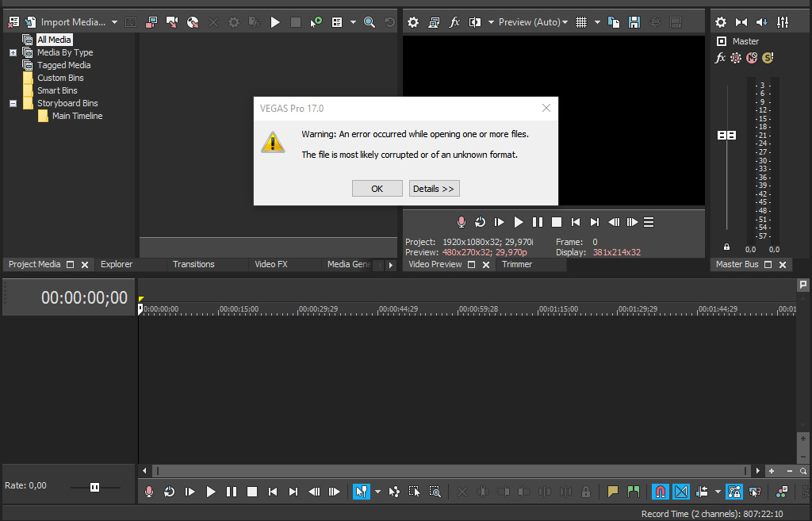Select Smart Bins folder
Image resolution: width=812 pixels, height=521 pixels.
[x=57, y=90]
